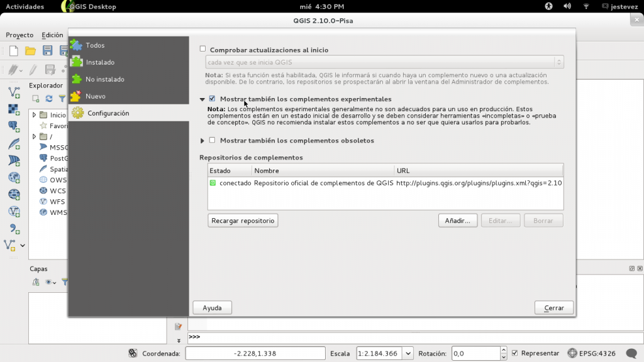Click the New project blank page icon
Viewport: 644px width, 362px height.
pyautogui.click(x=14, y=50)
